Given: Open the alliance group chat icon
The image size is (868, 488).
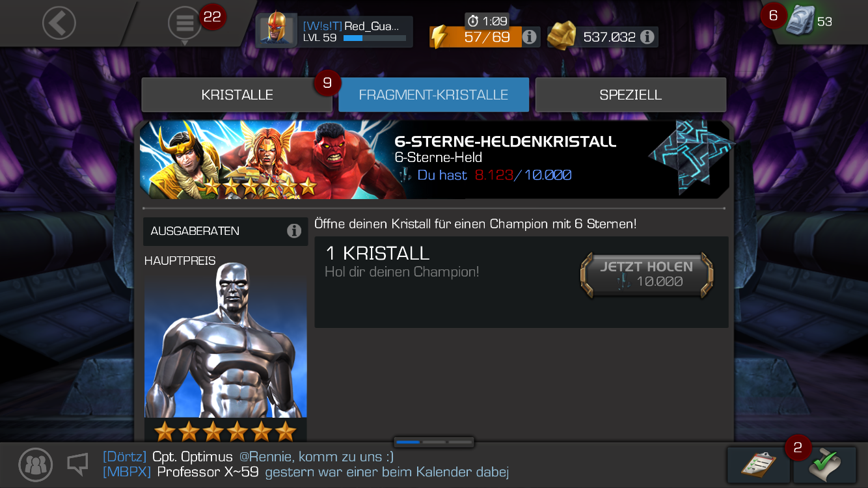Looking at the screenshot, I should click(x=36, y=465).
